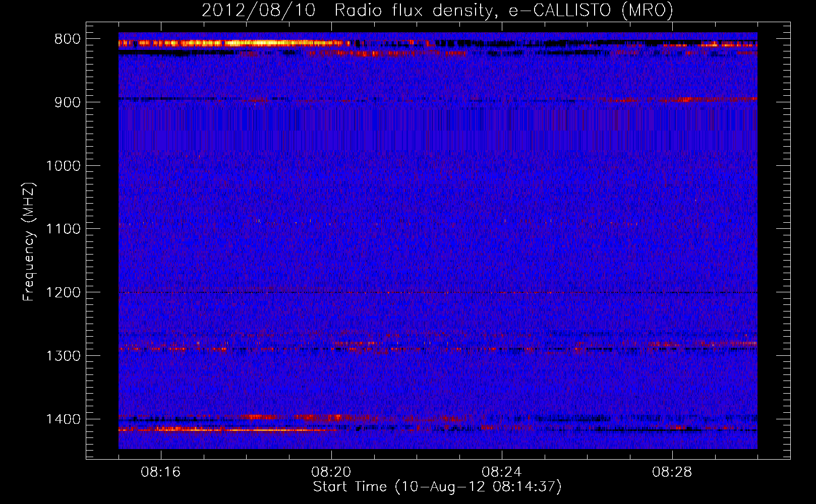Click the 'Start Time (10-Aug-12 08:14:37)' label
This screenshot has width=816, height=504.
click(x=437, y=487)
